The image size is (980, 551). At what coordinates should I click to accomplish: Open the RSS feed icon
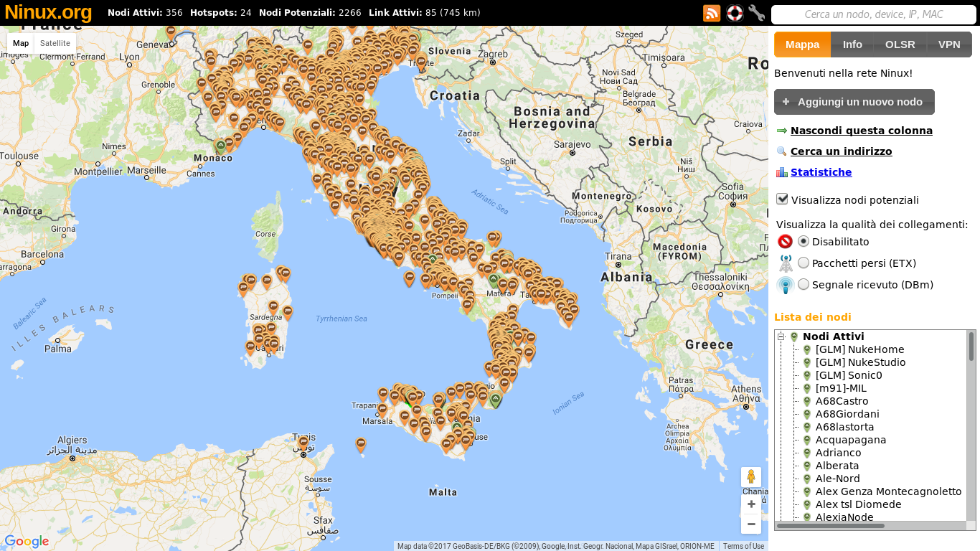[x=712, y=13]
